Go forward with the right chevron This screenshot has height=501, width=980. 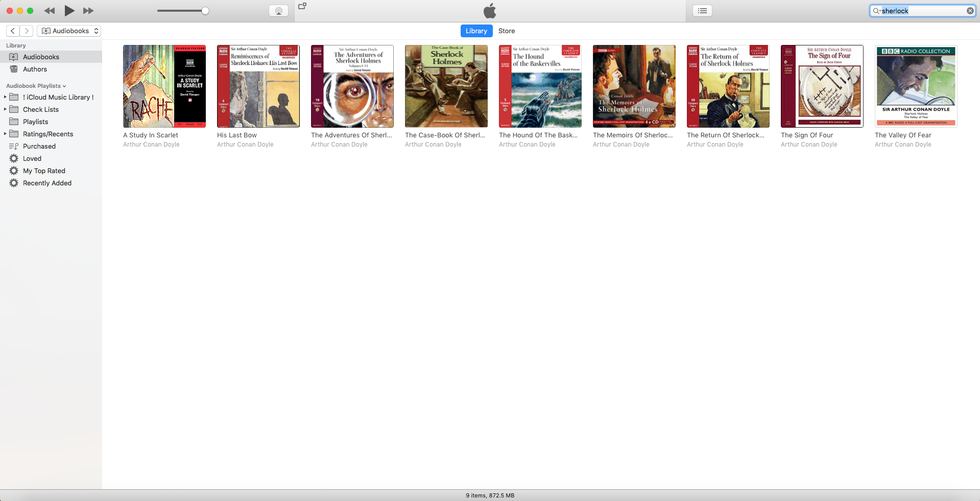[27, 31]
